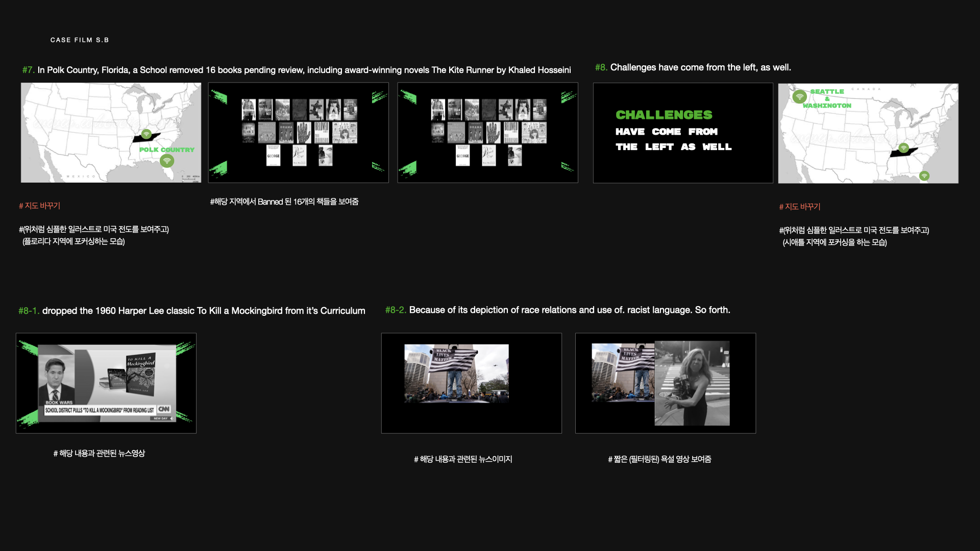Click the '#8-1.' To Kill a Mockingbird caption
980x551 pixels.
tap(192, 311)
